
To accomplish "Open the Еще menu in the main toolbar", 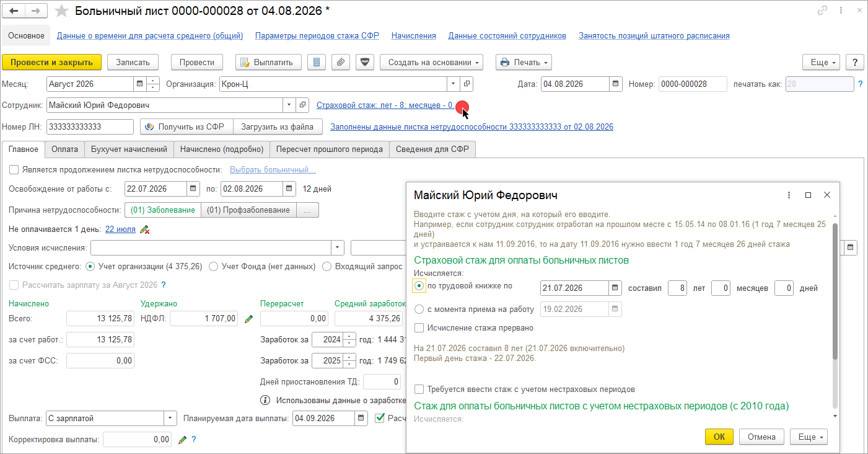I will point(821,62).
